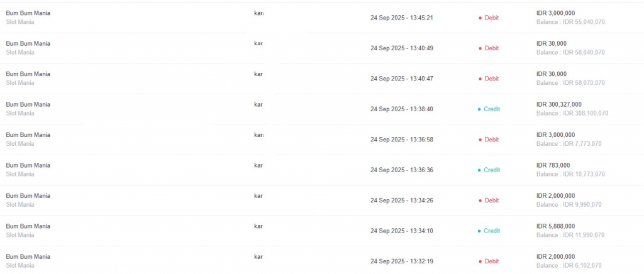
Task: Select amount IDR 5,888,000
Action: tap(555, 226)
